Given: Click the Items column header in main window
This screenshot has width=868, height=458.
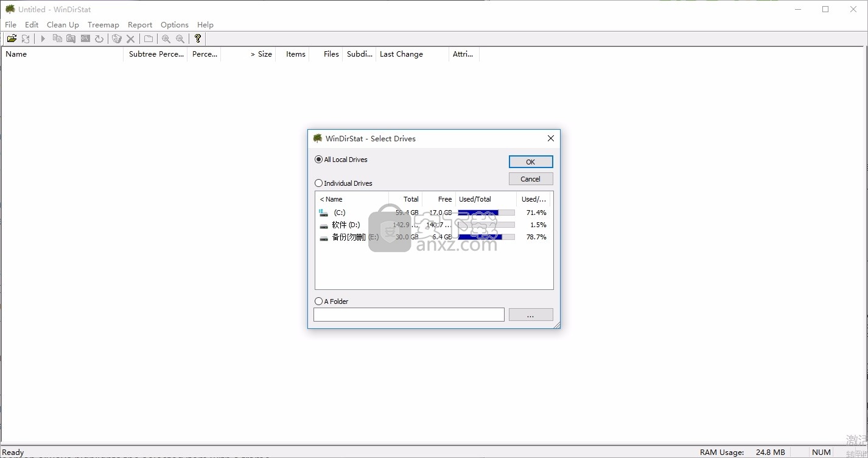Looking at the screenshot, I should pyautogui.click(x=293, y=54).
